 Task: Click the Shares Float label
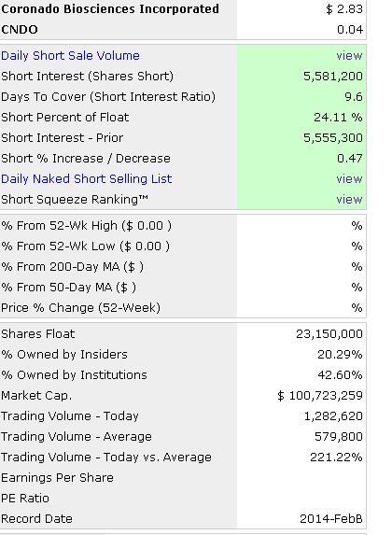pyautogui.click(x=38, y=333)
